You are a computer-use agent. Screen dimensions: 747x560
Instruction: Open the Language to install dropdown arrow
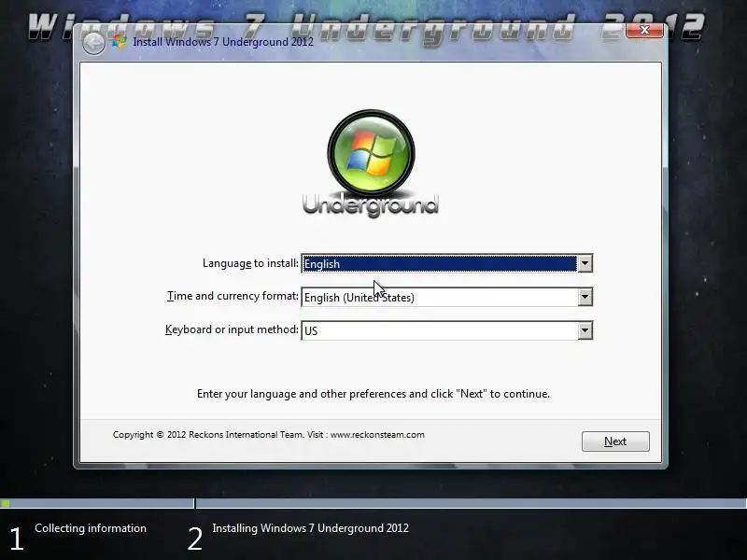click(x=585, y=263)
